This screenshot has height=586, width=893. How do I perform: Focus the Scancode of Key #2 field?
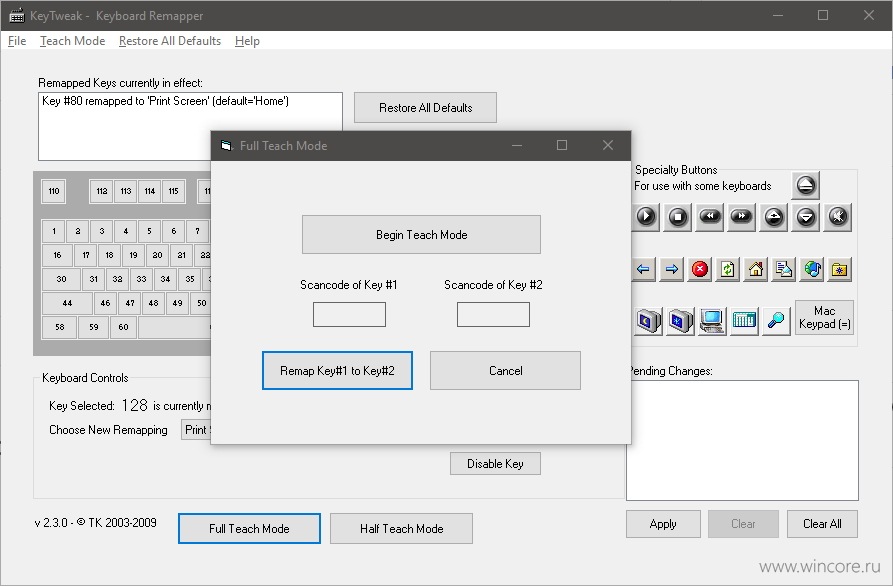point(493,314)
